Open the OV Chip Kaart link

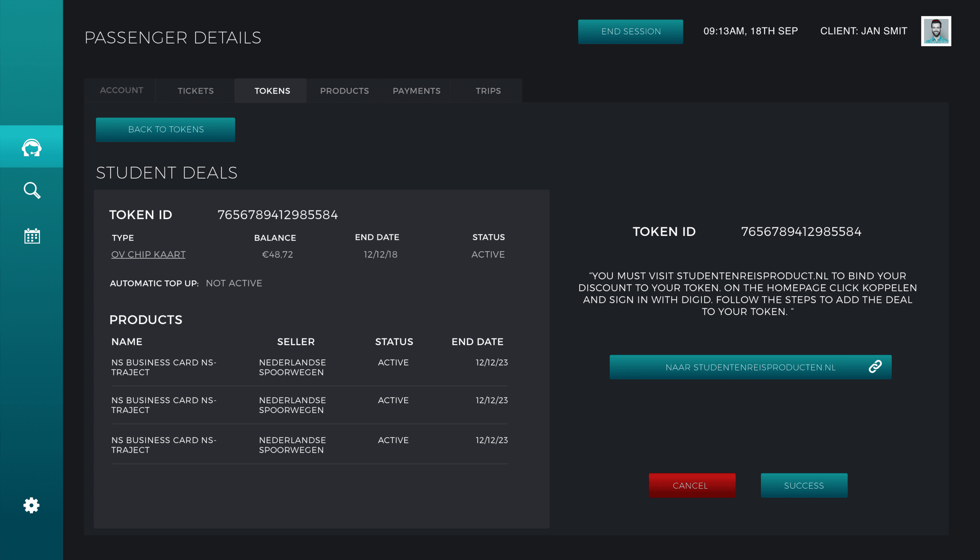(148, 255)
